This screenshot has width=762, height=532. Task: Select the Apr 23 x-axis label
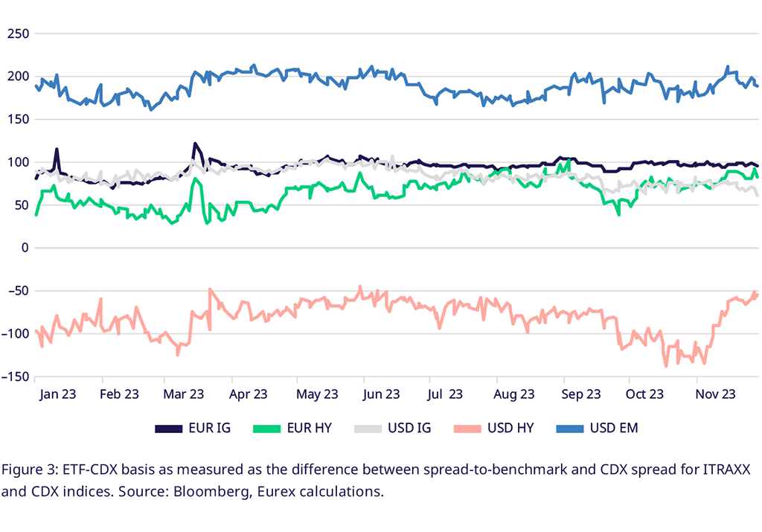tap(249, 394)
